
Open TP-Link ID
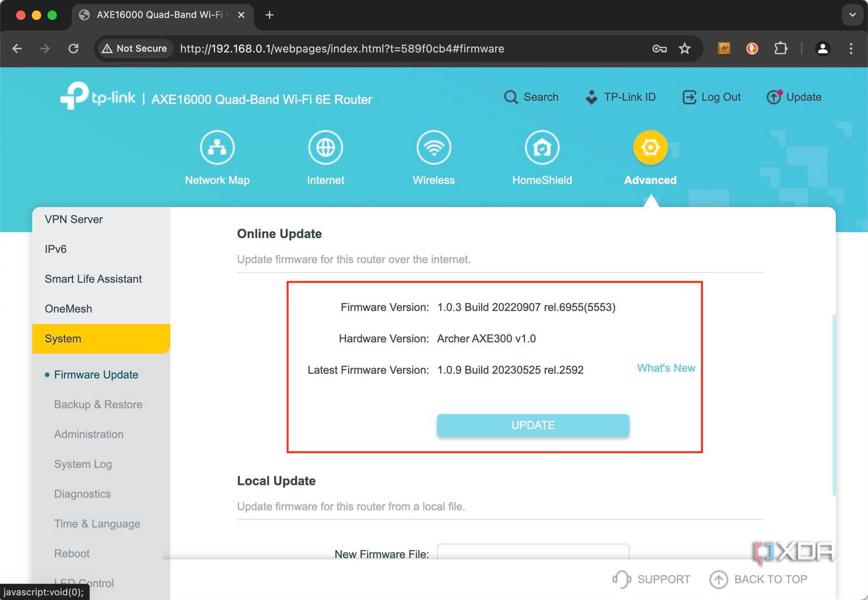590,97
